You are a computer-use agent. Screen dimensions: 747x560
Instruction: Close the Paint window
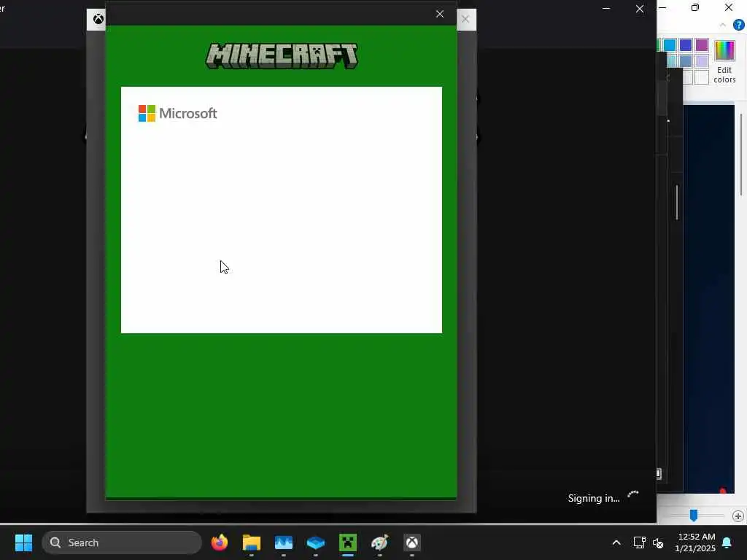729,7
